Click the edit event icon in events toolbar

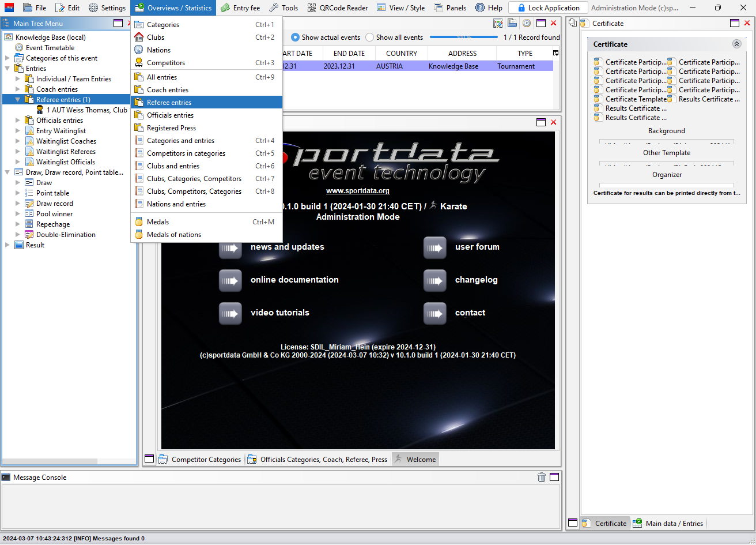498,23
